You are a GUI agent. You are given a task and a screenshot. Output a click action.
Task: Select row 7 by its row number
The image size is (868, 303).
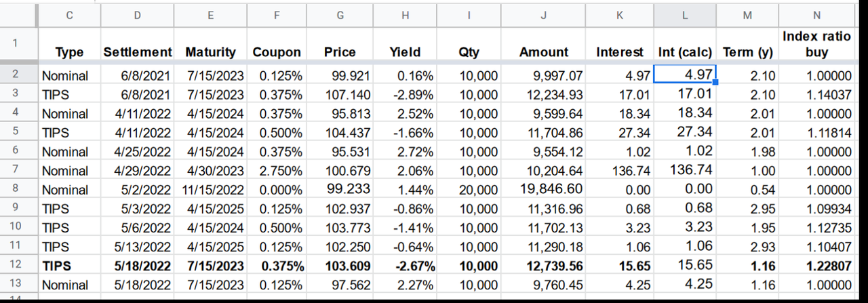[15, 169]
